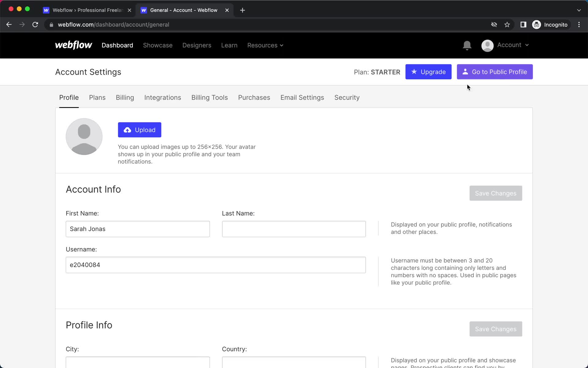Click the browser back arrow
Viewport: 588px width, 368px height.
coord(9,25)
